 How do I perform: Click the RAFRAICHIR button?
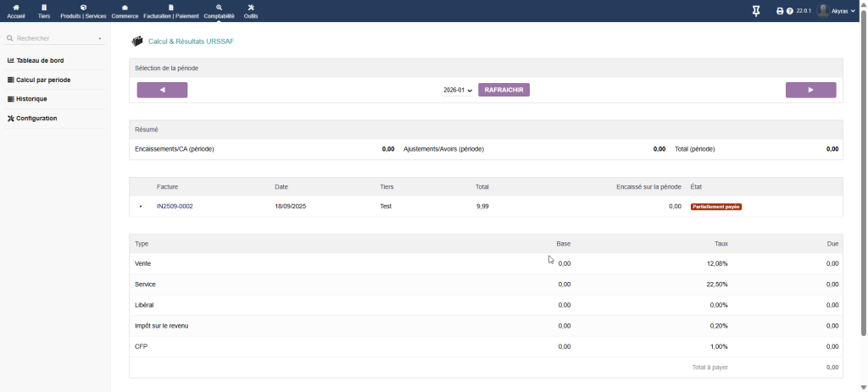coord(504,90)
